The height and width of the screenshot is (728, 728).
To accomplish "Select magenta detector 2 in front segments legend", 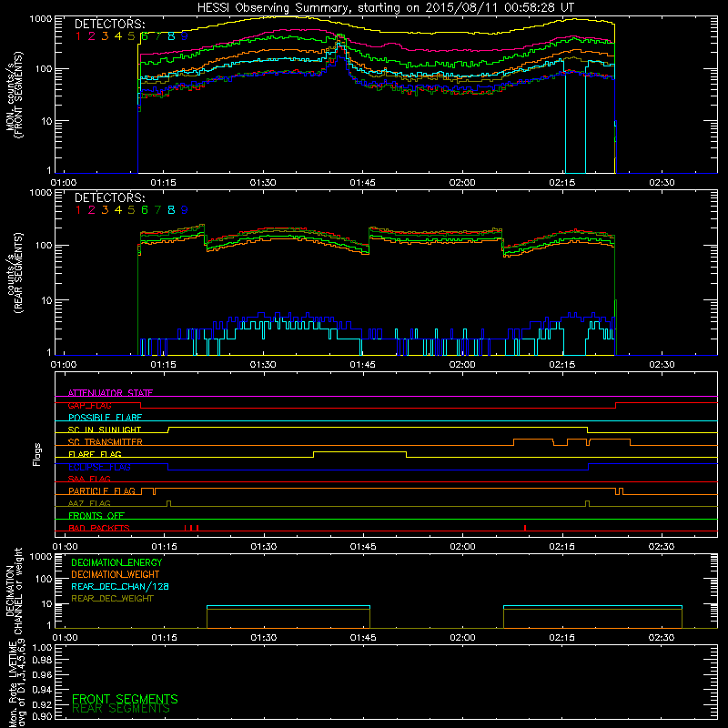I will pos(92,36).
